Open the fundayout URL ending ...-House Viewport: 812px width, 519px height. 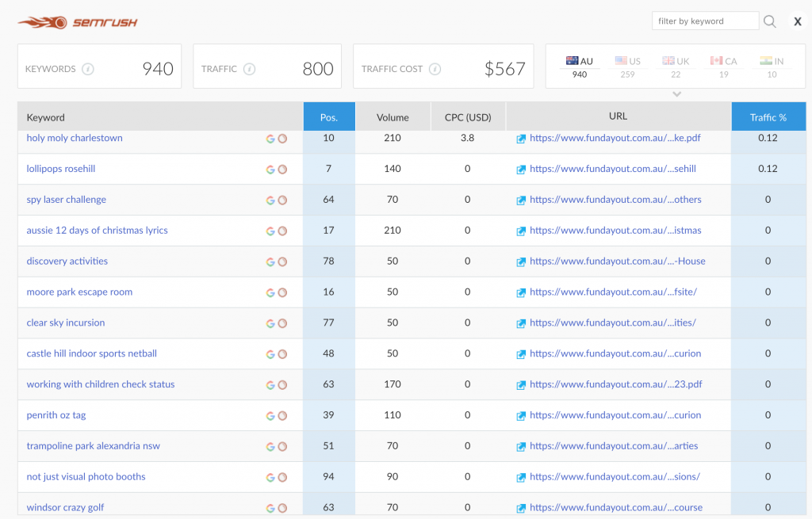click(617, 261)
